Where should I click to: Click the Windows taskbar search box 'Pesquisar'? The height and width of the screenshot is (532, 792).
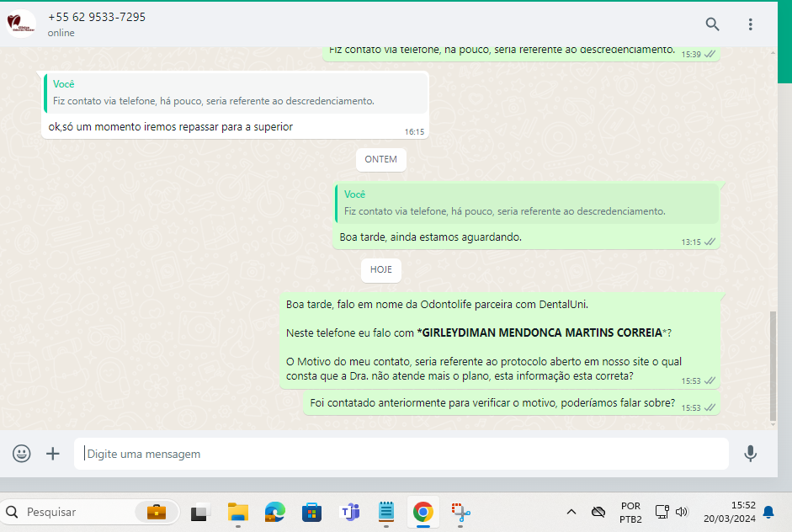[90, 512]
